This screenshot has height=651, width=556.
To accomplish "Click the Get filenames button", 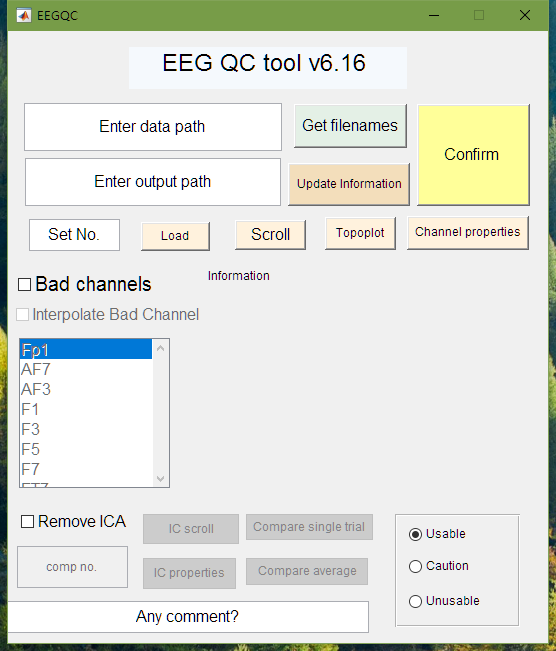I will click(x=350, y=126).
